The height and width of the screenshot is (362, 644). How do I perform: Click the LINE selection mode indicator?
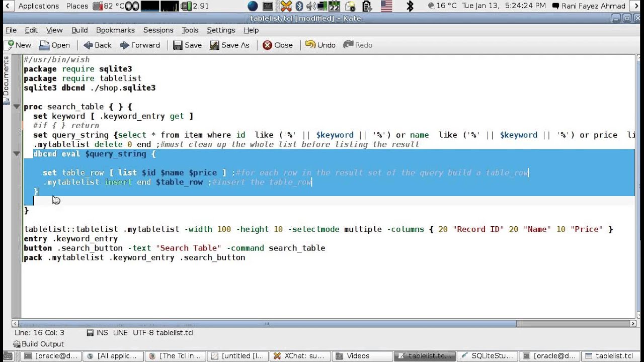120,332
